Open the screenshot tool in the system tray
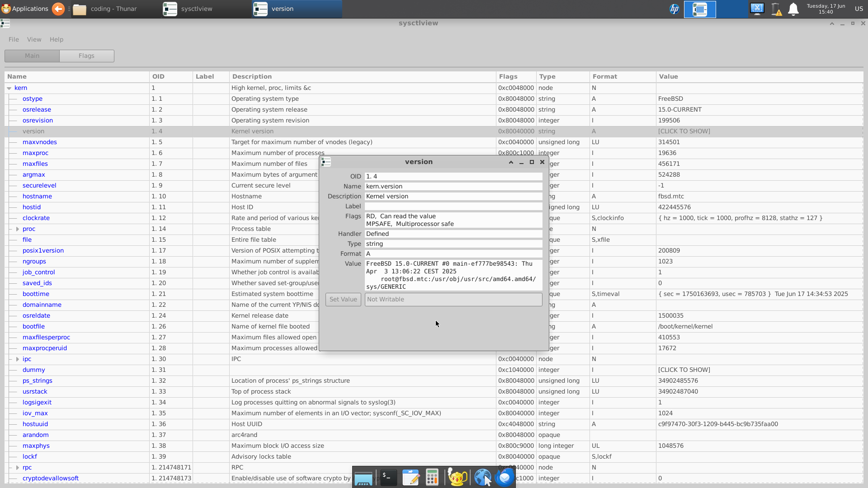Viewport: 868px width, 488px height. coord(757,9)
